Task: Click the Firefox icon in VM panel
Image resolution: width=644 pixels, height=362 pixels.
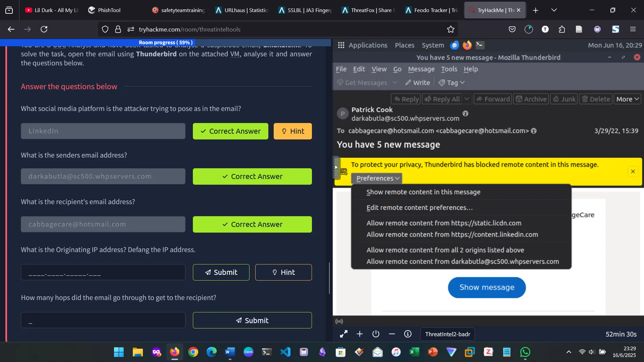Action: (x=467, y=45)
